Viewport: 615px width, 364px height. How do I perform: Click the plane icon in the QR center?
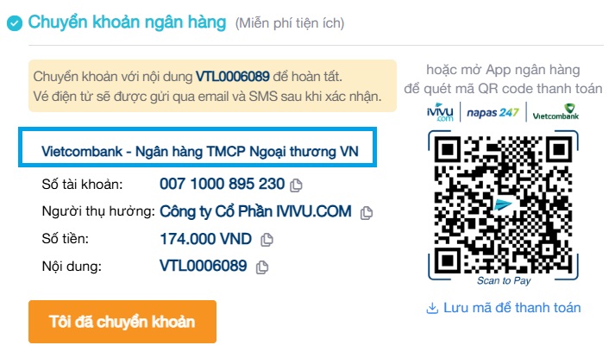click(503, 204)
